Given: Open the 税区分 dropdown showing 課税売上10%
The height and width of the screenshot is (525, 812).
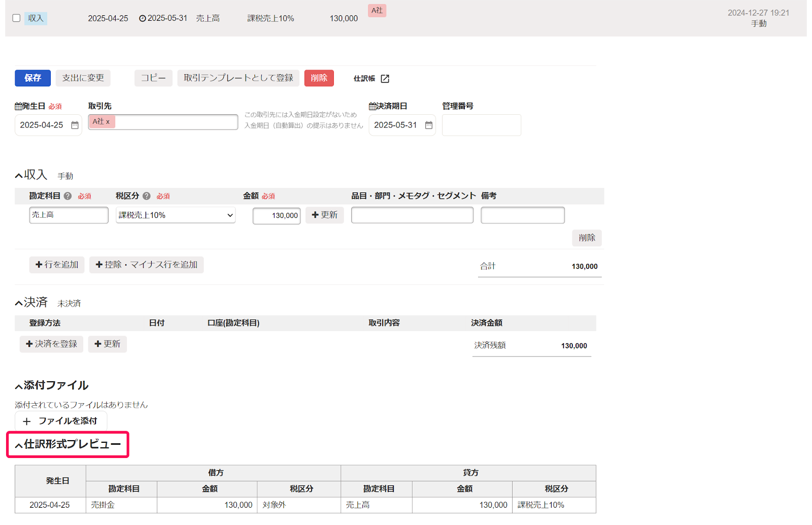Looking at the screenshot, I should [x=176, y=215].
